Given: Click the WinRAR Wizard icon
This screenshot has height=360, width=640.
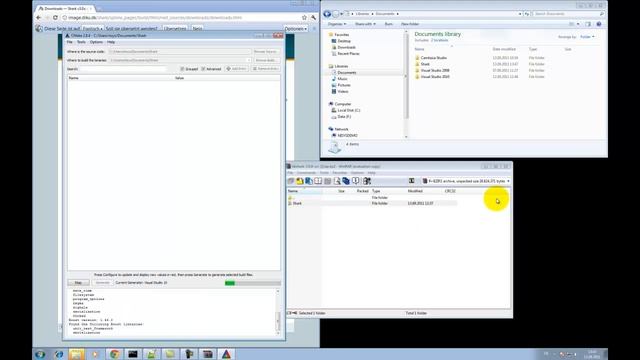Looking at the screenshot, I should pos(346,181).
